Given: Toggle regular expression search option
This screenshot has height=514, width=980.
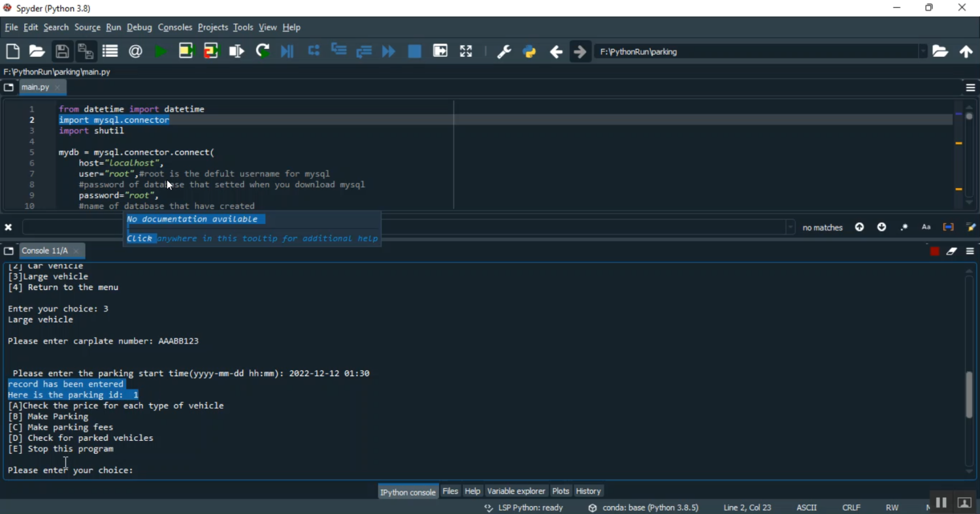Looking at the screenshot, I should 904,227.
